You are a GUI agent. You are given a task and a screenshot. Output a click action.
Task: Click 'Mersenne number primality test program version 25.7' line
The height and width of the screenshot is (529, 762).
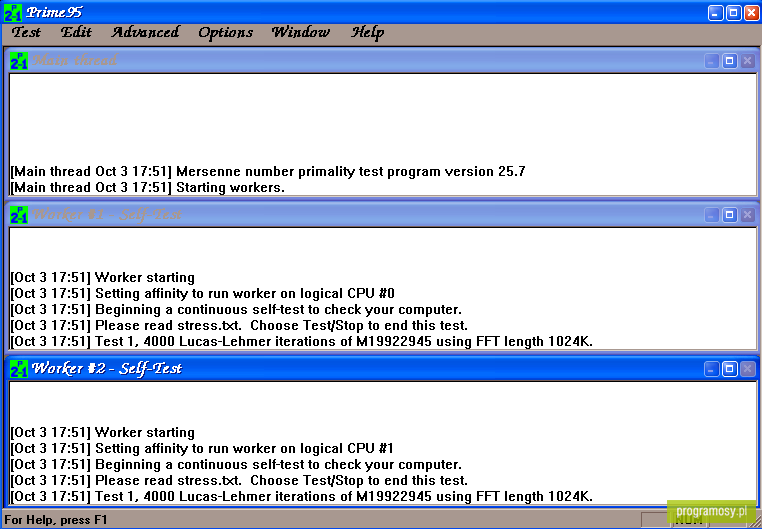pos(268,171)
